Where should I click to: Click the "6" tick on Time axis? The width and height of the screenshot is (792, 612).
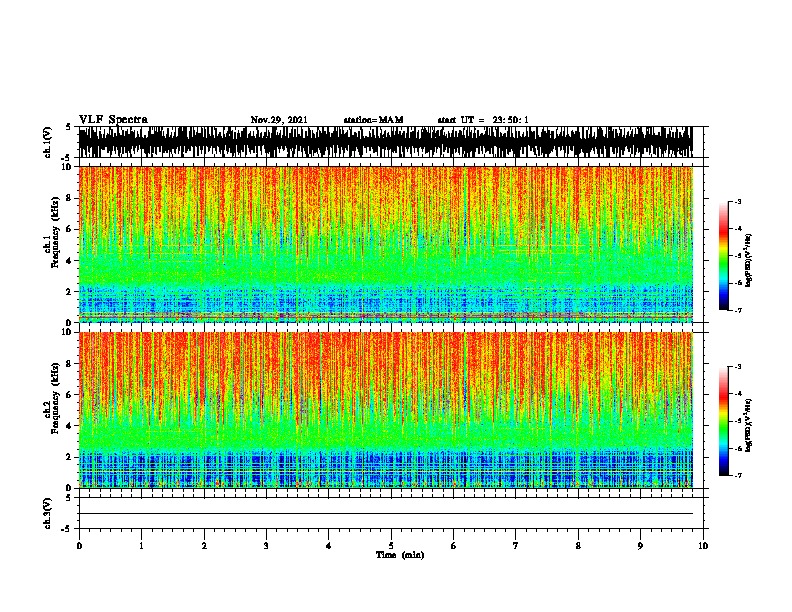tap(454, 546)
